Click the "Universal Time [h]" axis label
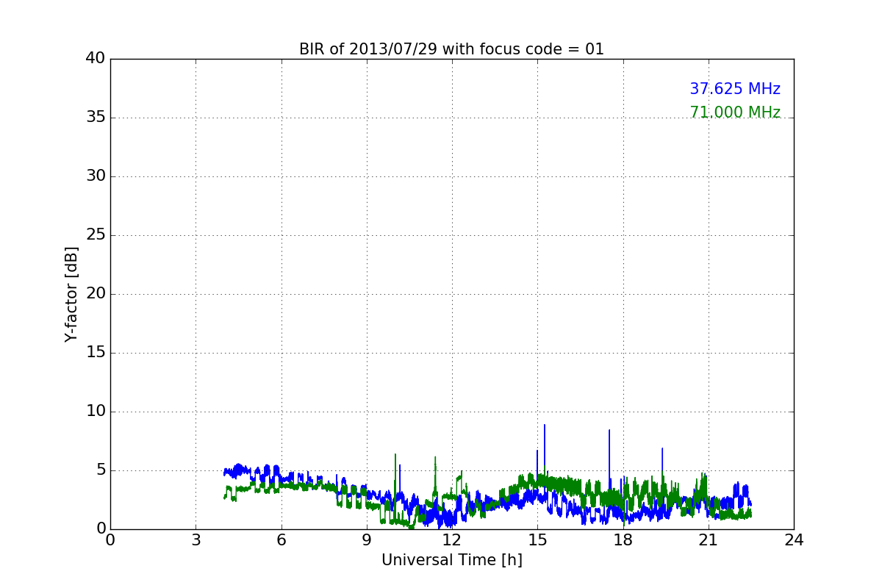Image resolution: width=882 pixels, height=588 pixels. click(452, 560)
